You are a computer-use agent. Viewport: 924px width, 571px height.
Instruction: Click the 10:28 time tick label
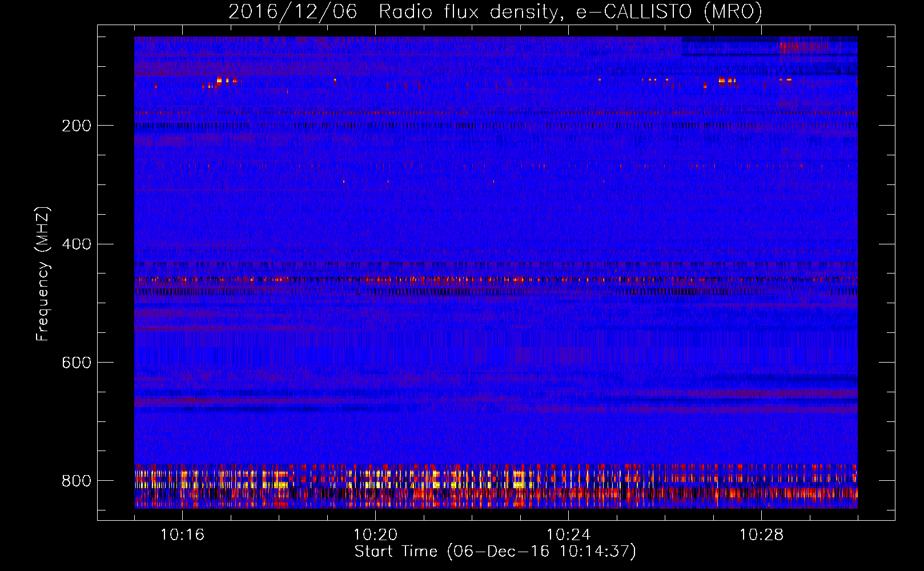pyautogui.click(x=761, y=535)
